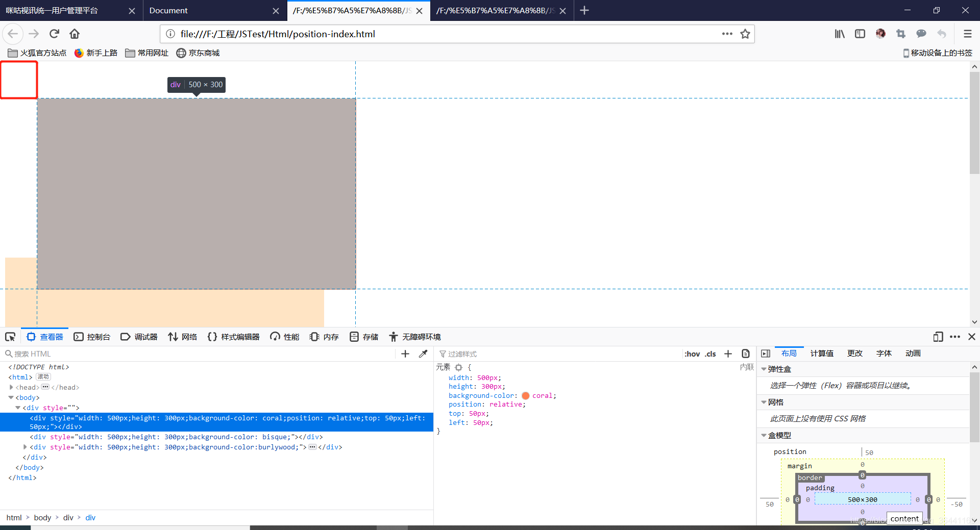Bookmark this page with the star icon
The width and height of the screenshot is (980, 530).
[745, 34]
